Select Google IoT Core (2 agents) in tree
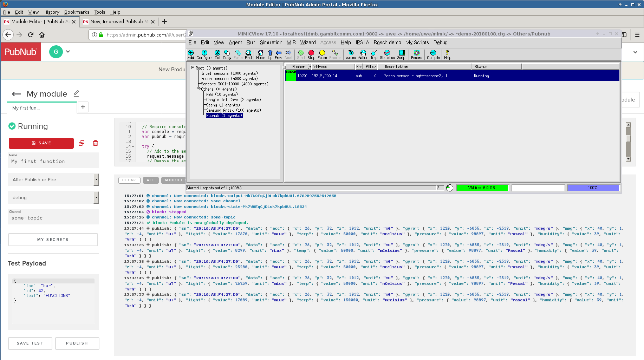 pos(233,100)
